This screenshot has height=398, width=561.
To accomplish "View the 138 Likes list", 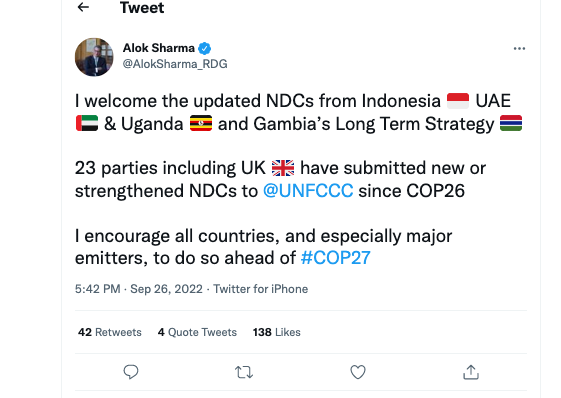I will point(277,332).
